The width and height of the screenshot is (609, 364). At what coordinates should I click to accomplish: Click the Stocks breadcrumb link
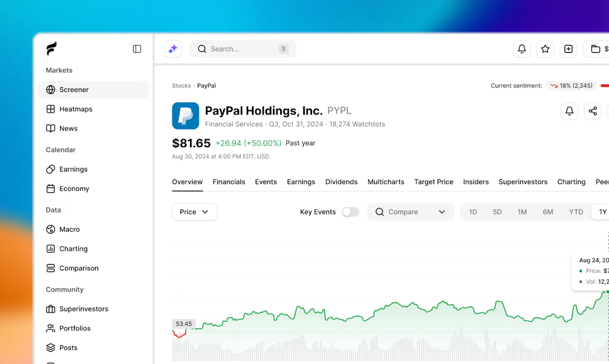point(181,86)
